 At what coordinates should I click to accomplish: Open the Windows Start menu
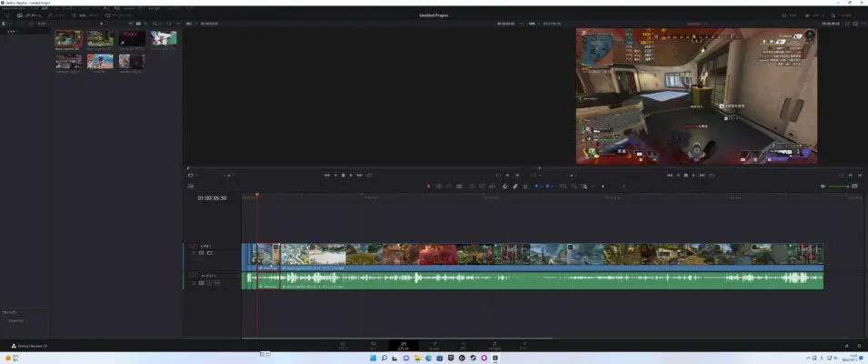coord(373,358)
